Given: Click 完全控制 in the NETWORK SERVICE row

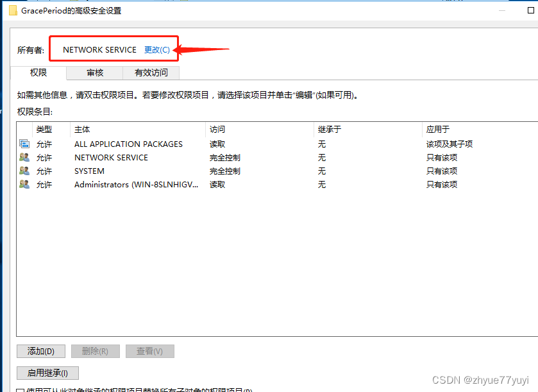Looking at the screenshot, I should (224, 158).
